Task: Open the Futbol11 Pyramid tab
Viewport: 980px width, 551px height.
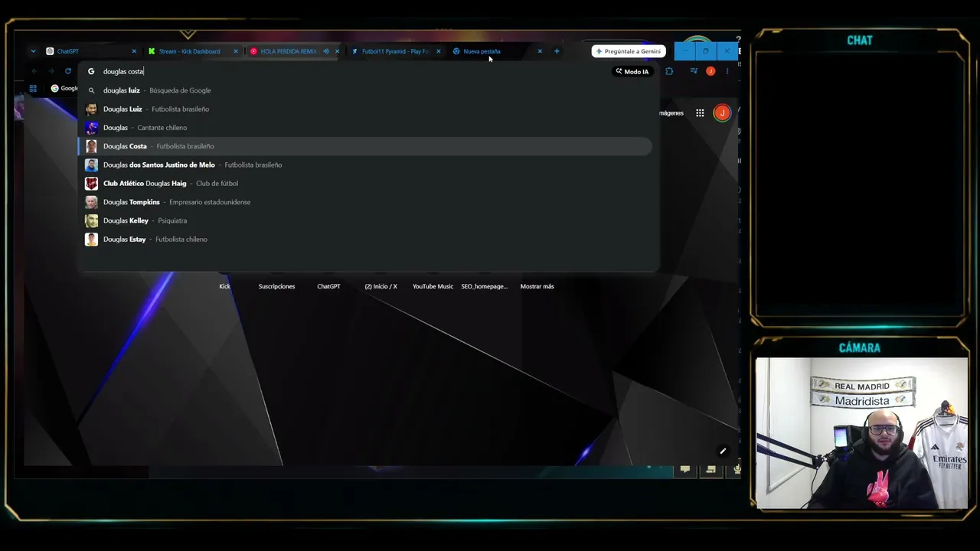Action: click(395, 51)
